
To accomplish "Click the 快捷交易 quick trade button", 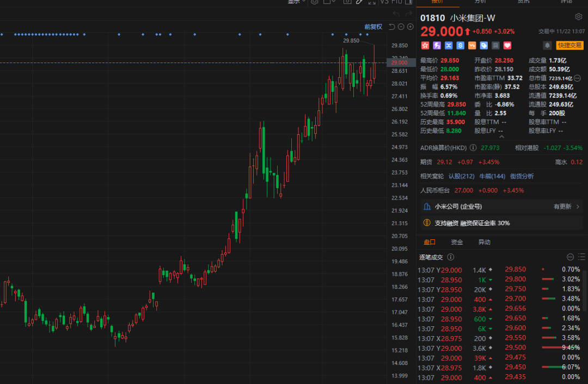I will 569,46.
